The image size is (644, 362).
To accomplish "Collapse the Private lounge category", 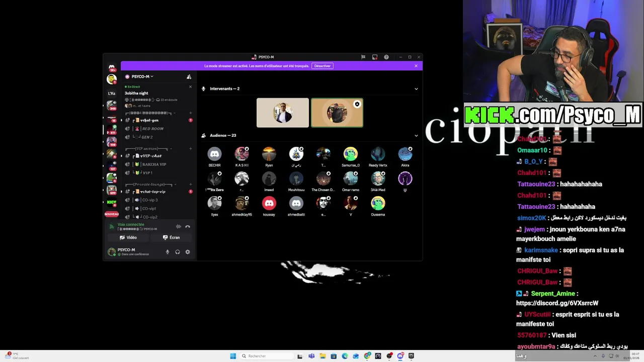I will point(150,185).
